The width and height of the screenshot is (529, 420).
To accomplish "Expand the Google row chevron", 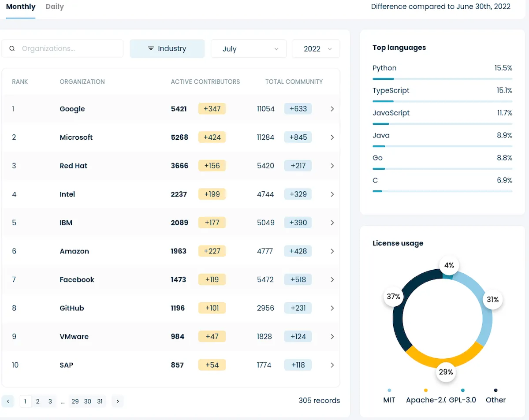I will 332,109.
